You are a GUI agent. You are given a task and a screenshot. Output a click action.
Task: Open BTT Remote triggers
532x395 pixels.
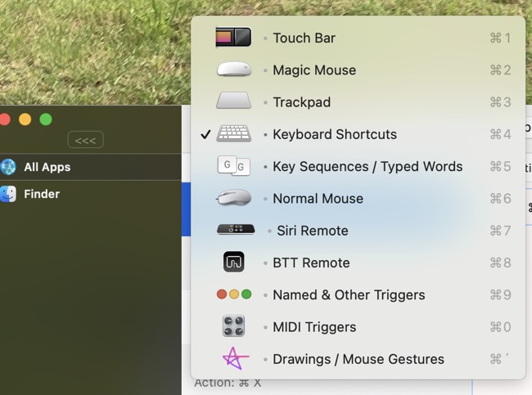coord(358,263)
